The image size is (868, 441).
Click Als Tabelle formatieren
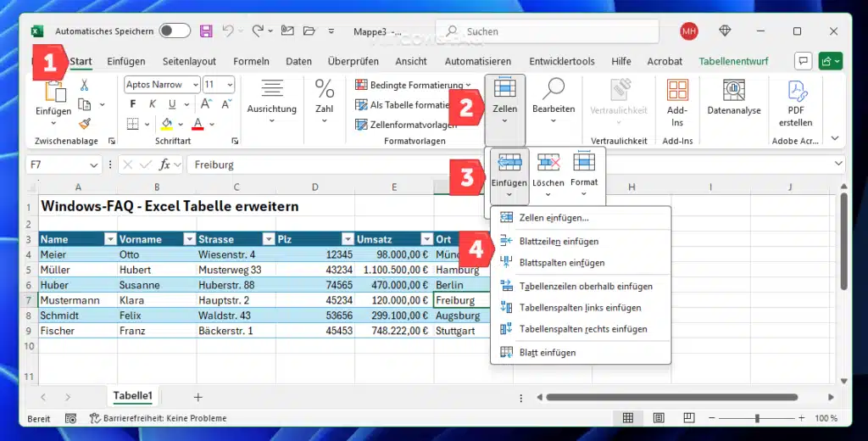tap(403, 104)
